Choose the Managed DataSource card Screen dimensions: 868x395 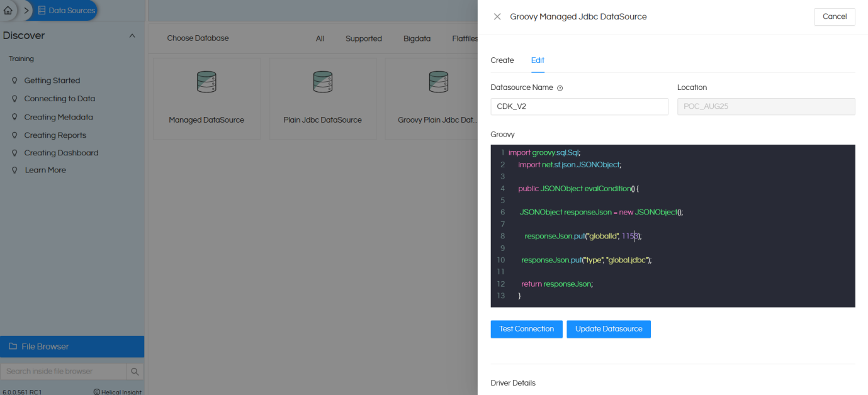coord(206,99)
